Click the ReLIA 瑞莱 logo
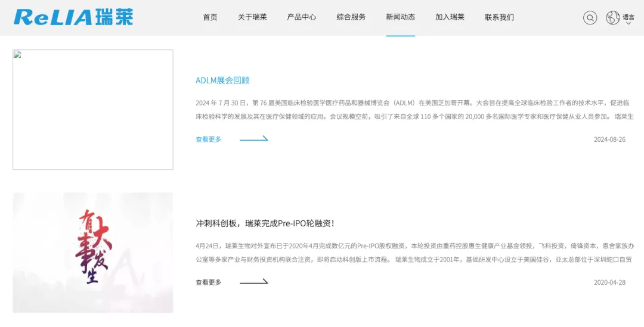Viewport: 644px width, 327px height. (73, 17)
